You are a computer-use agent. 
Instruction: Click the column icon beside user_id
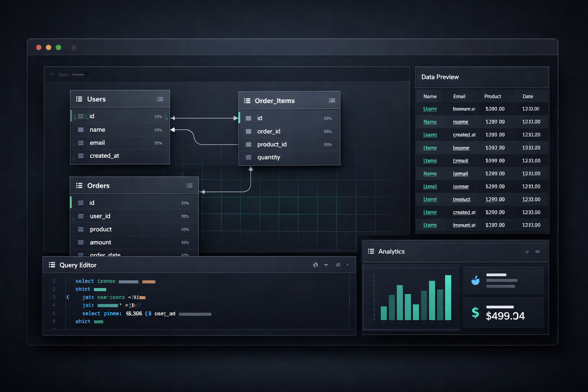click(81, 216)
